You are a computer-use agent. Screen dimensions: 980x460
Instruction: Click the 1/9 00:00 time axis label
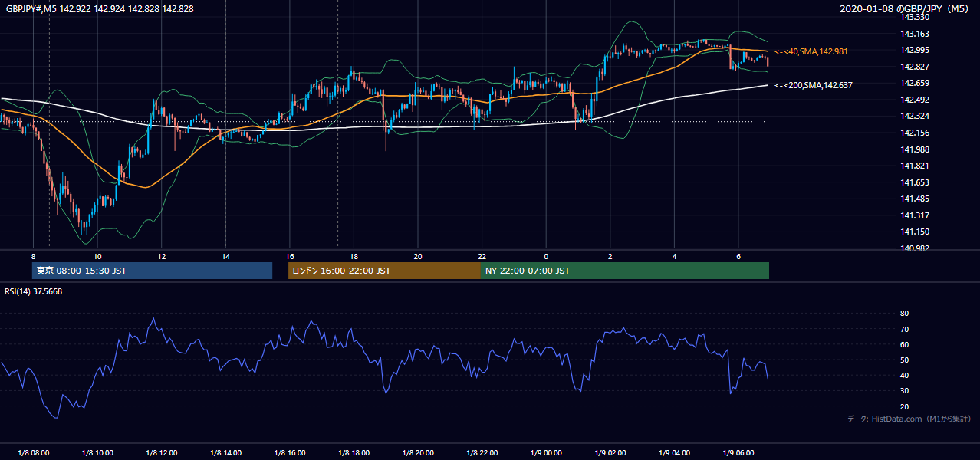click(546, 453)
